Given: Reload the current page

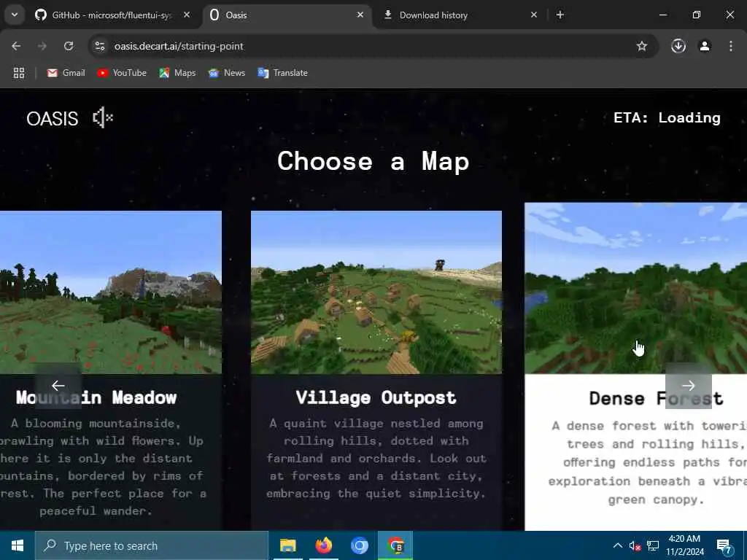Looking at the screenshot, I should point(69,46).
